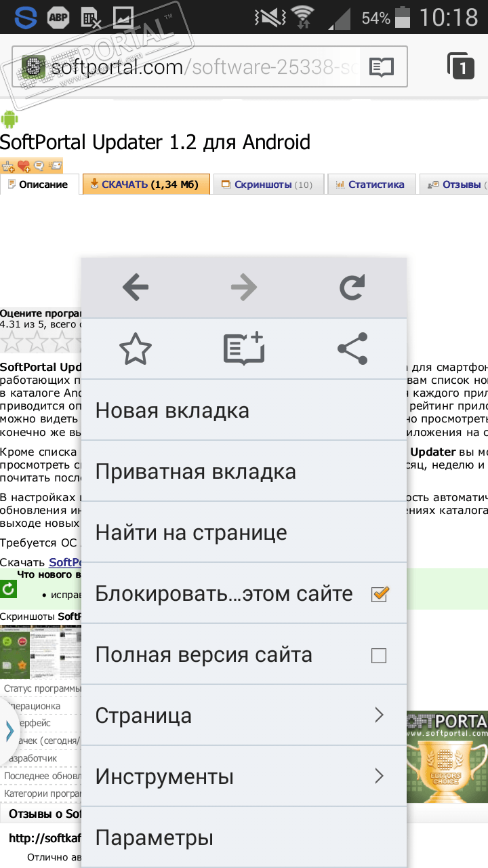
Task: Open a 'Приватная вкладка'
Action: pyautogui.click(x=244, y=471)
